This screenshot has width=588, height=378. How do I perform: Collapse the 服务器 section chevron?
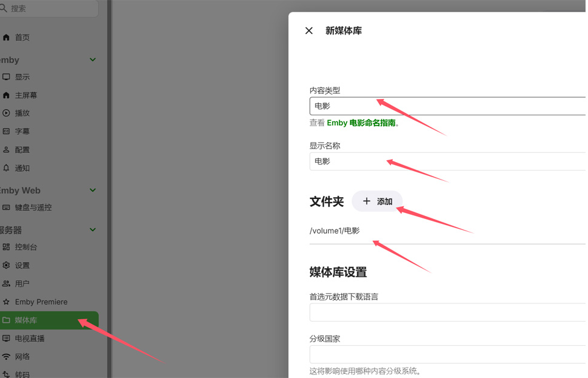[93, 230]
